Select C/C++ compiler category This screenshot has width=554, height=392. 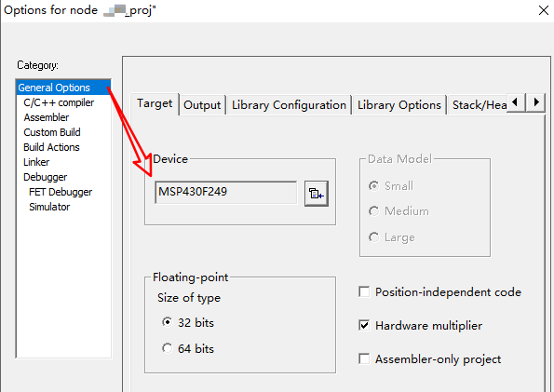tap(59, 102)
